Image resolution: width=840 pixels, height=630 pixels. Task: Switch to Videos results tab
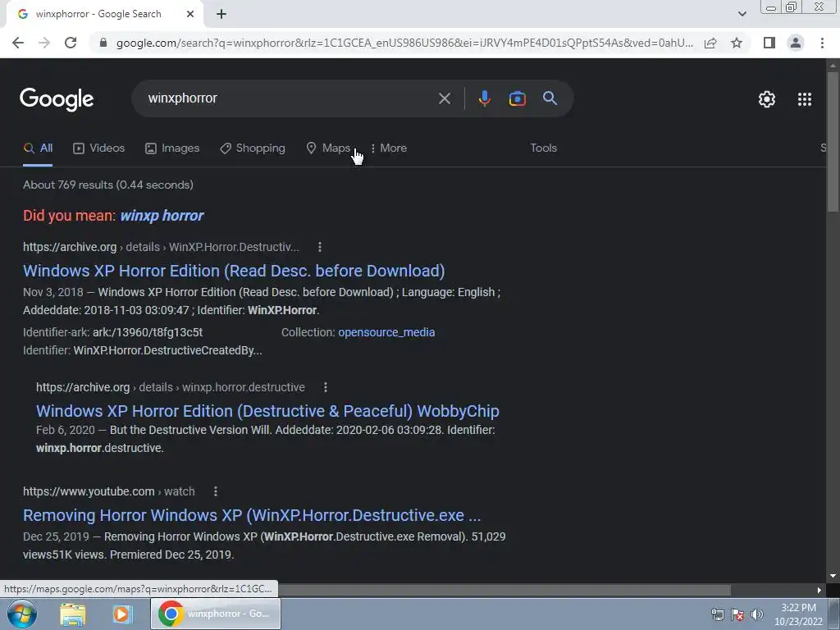coord(98,148)
